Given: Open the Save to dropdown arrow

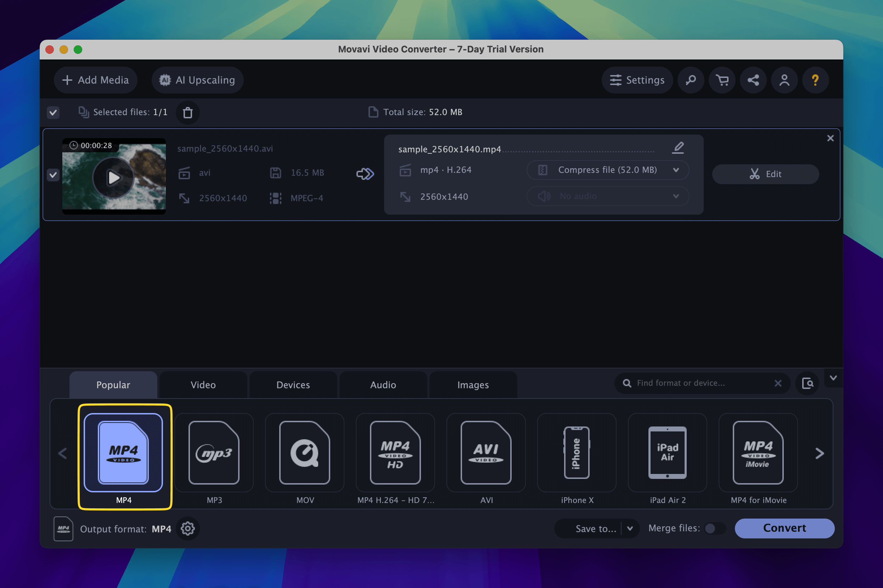Looking at the screenshot, I should 630,528.
